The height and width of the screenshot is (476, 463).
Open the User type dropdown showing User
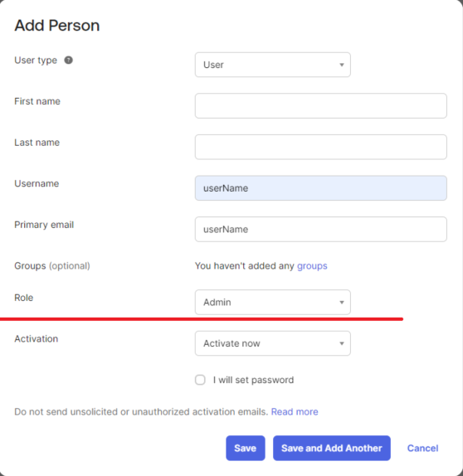tap(273, 65)
